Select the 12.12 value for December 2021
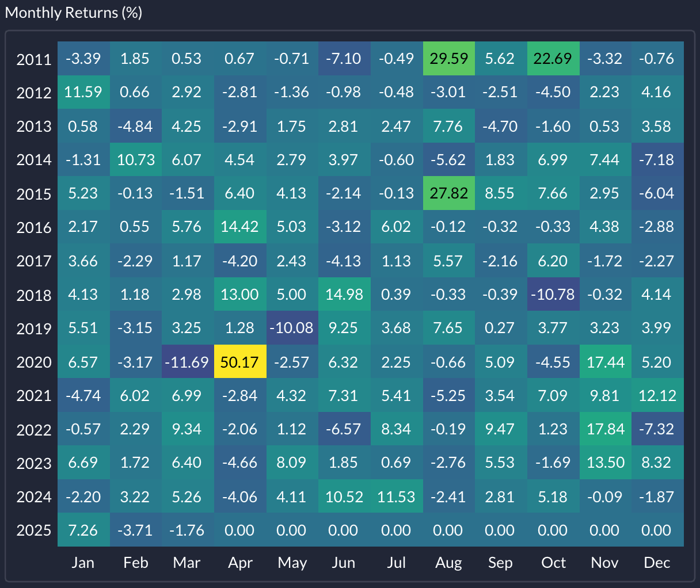The height and width of the screenshot is (588, 700). pos(657,395)
